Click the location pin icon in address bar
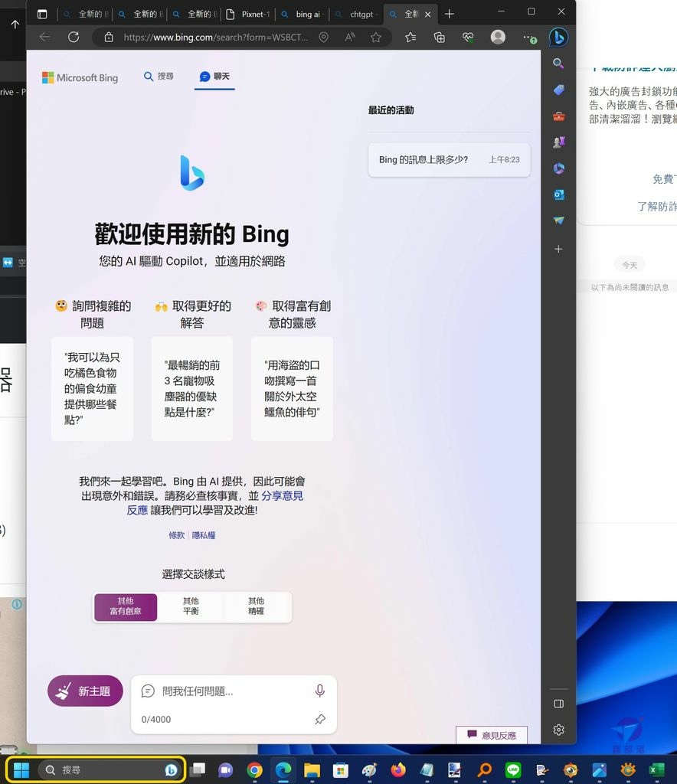The image size is (677, 784). click(x=324, y=37)
